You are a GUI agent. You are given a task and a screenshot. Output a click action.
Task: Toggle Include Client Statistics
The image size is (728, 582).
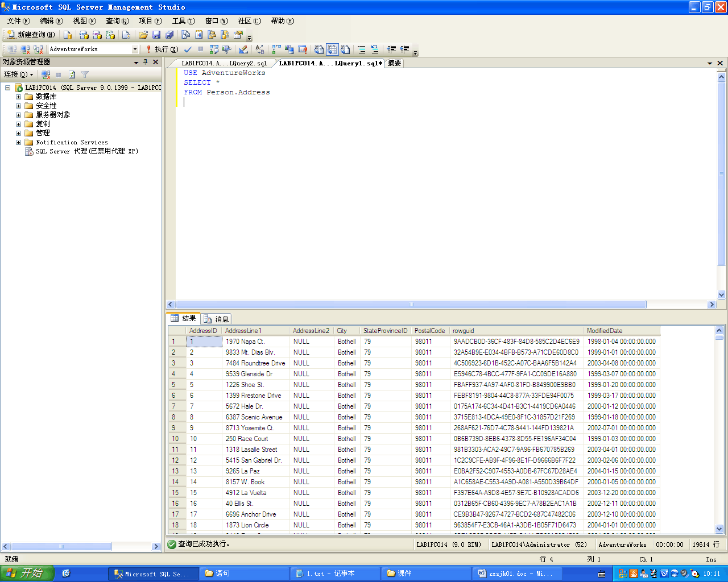289,49
